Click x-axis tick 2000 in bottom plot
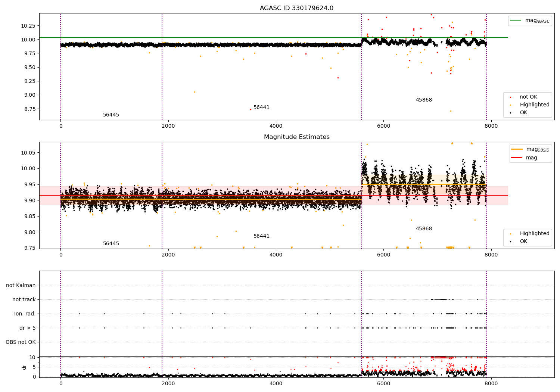Image resolution: width=560 pixels, height=392 pixels. click(168, 383)
